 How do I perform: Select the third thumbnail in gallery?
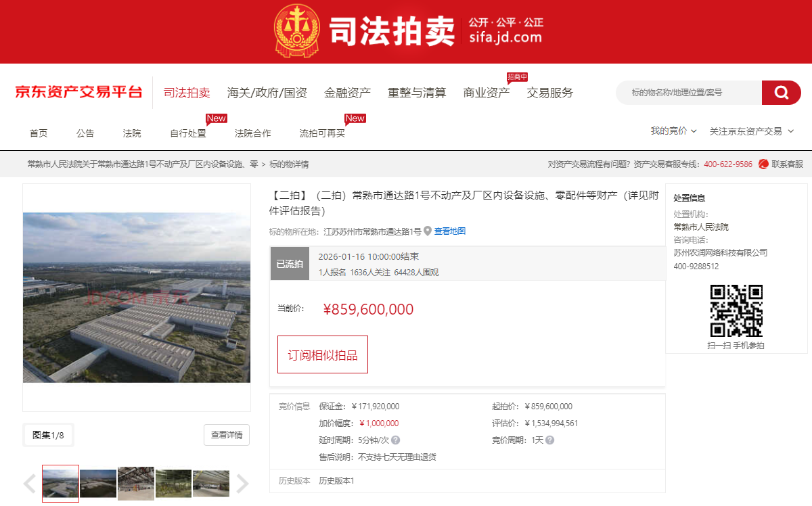tap(136, 484)
